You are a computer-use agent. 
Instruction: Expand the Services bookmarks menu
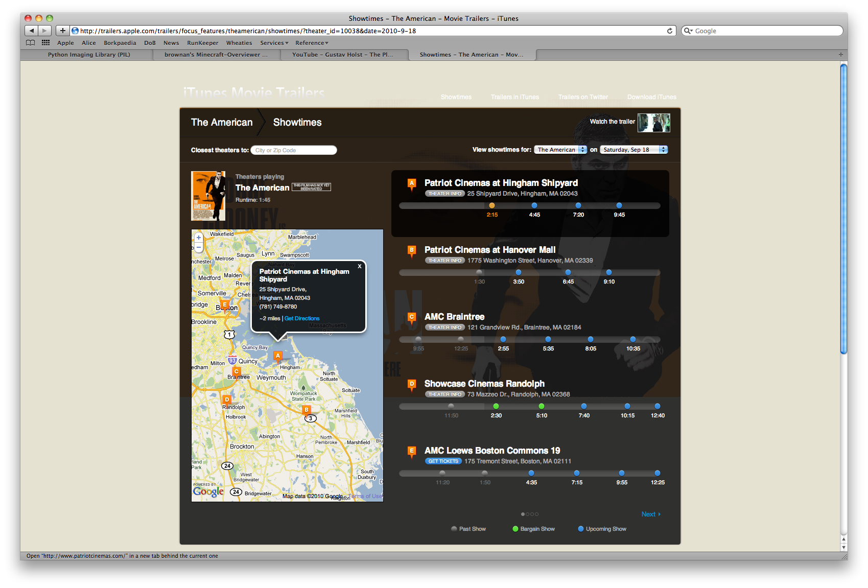point(274,43)
